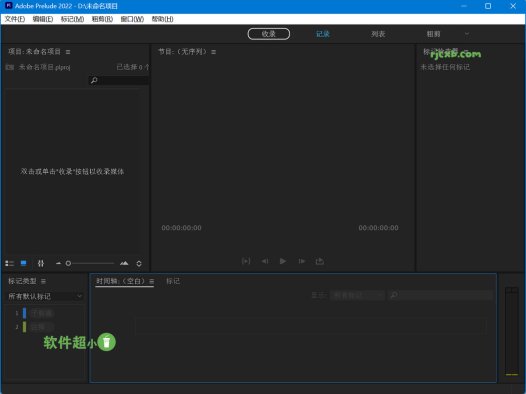Click the magnifier icon in project search
The width and height of the screenshot is (526, 394).
click(94, 80)
